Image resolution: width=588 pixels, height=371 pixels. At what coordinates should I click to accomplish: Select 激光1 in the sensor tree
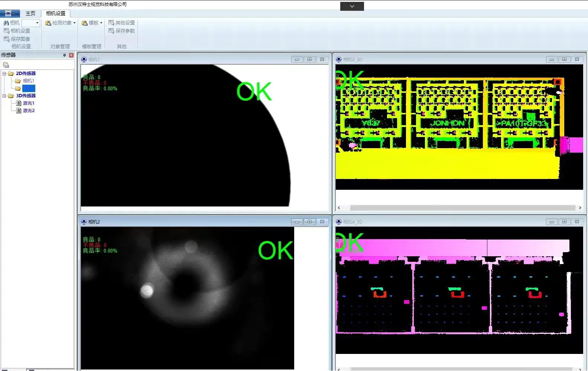28,103
